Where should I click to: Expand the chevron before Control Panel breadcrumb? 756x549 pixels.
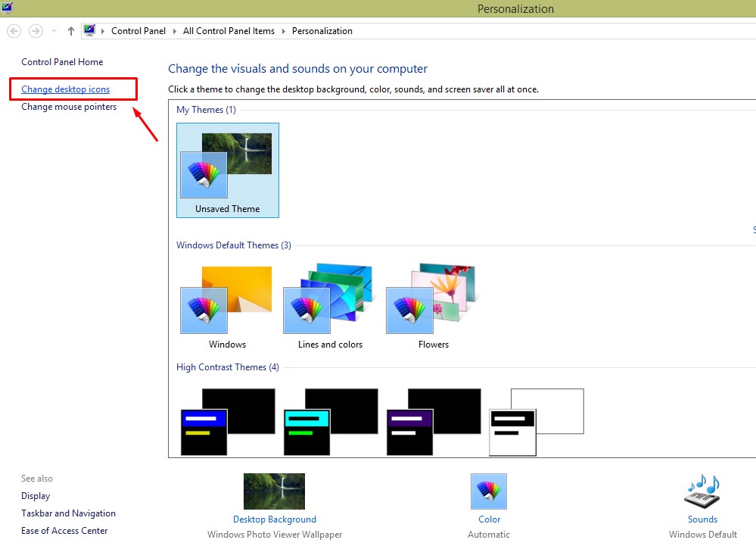tap(103, 31)
